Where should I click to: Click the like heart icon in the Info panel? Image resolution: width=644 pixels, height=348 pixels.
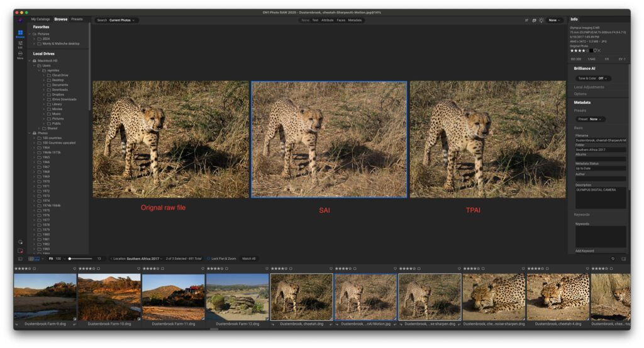click(595, 50)
